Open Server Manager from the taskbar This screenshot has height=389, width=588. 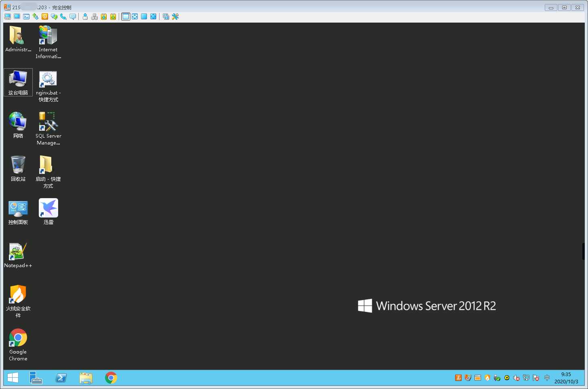coord(36,378)
